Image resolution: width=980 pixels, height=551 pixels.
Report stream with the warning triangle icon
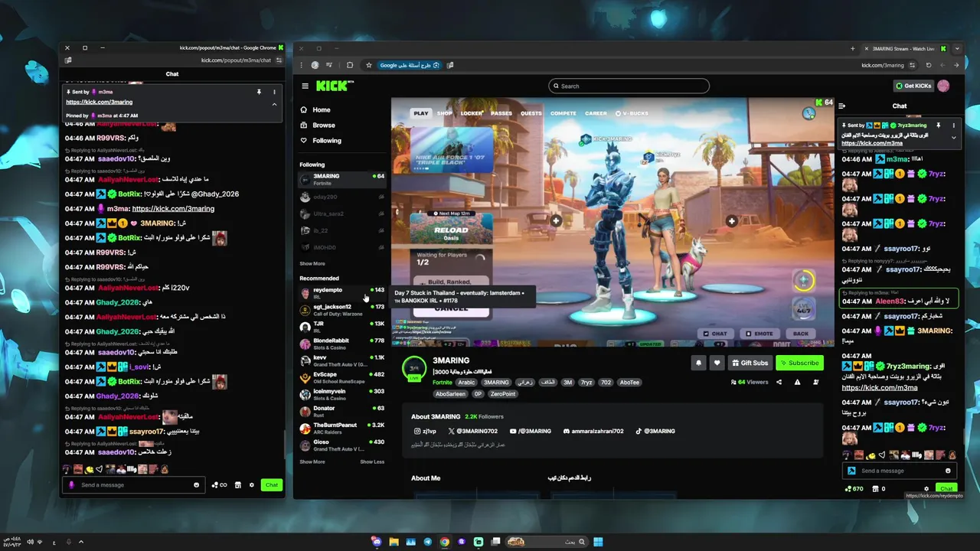(x=797, y=382)
